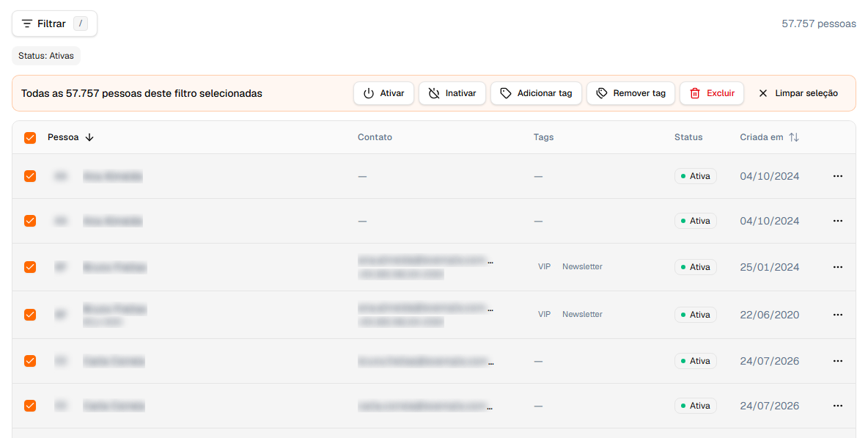The height and width of the screenshot is (438, 868).
Task: Click the Newsletter tag in the 25/01/2024 row
Action: 582,267
